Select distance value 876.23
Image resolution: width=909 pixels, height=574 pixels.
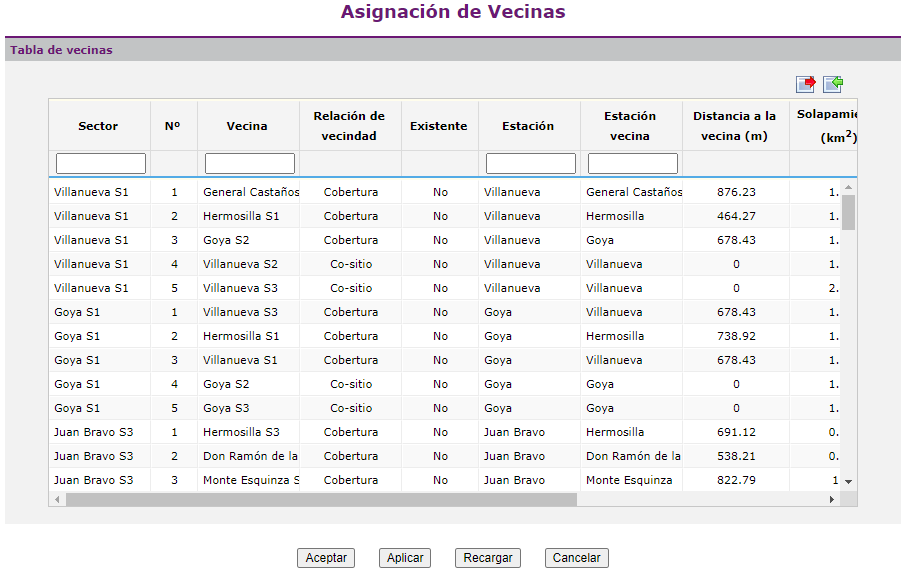pyautogui.click(x=736, y=192)
